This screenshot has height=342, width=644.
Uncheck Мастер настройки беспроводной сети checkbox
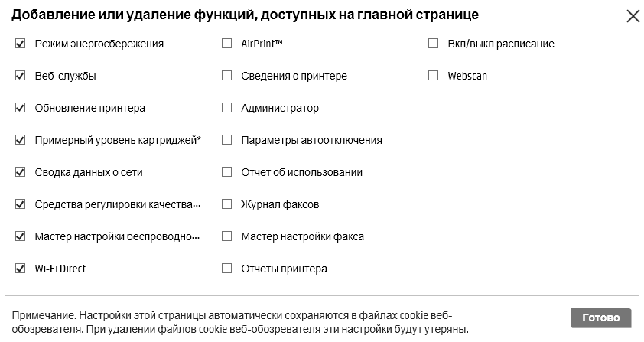pyautogui.click(x=21, y=236)
